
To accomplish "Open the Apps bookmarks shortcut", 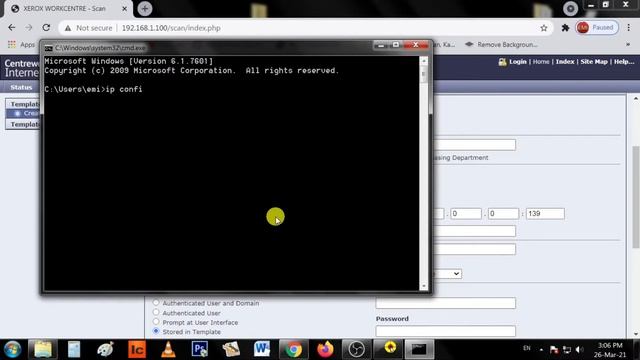I will pos(21,44).
